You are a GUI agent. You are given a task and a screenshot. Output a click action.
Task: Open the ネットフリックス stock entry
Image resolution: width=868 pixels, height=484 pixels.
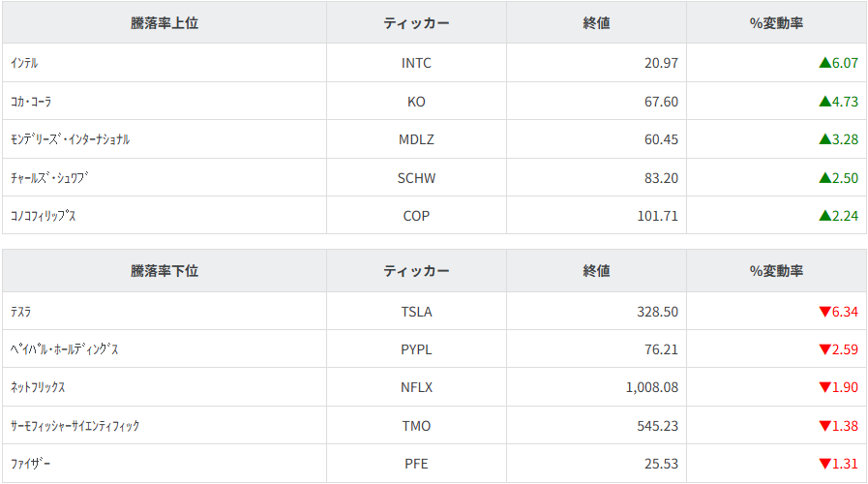38,388
